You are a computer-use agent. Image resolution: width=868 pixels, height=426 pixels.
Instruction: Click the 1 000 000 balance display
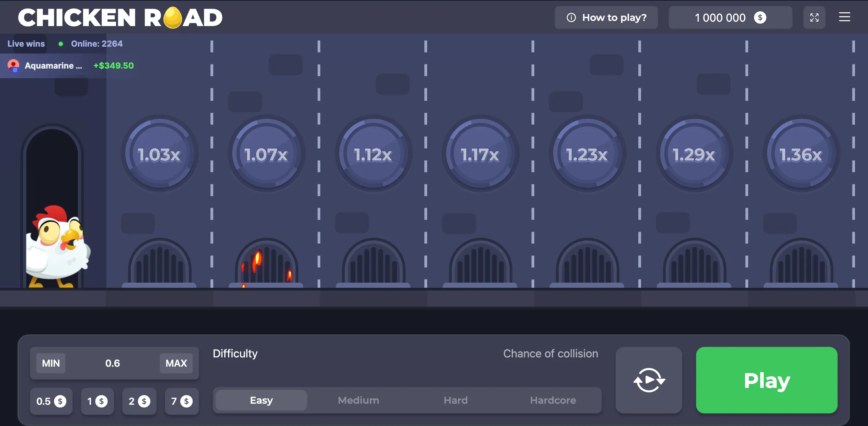coord(730,17)
